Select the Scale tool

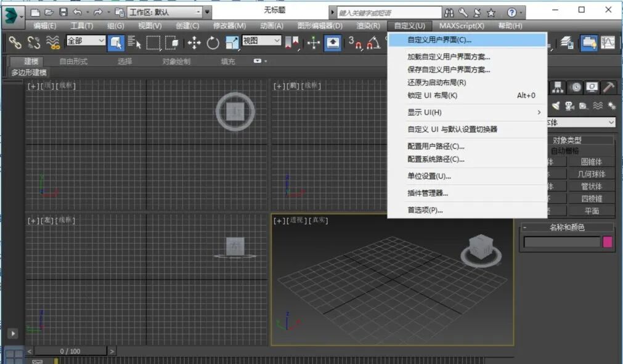coord(232,42)
